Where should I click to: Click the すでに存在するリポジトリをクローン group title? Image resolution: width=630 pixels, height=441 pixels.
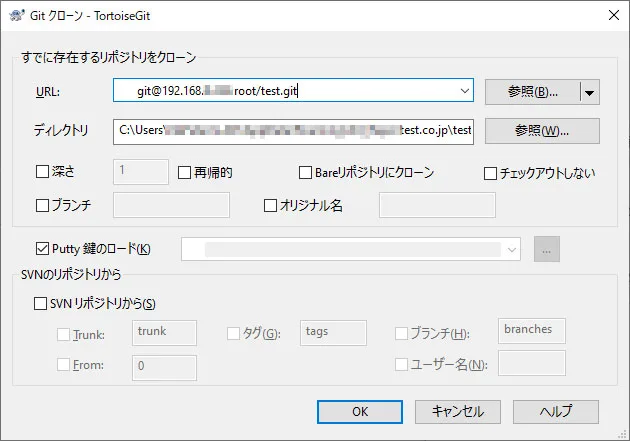coord(108,57)
